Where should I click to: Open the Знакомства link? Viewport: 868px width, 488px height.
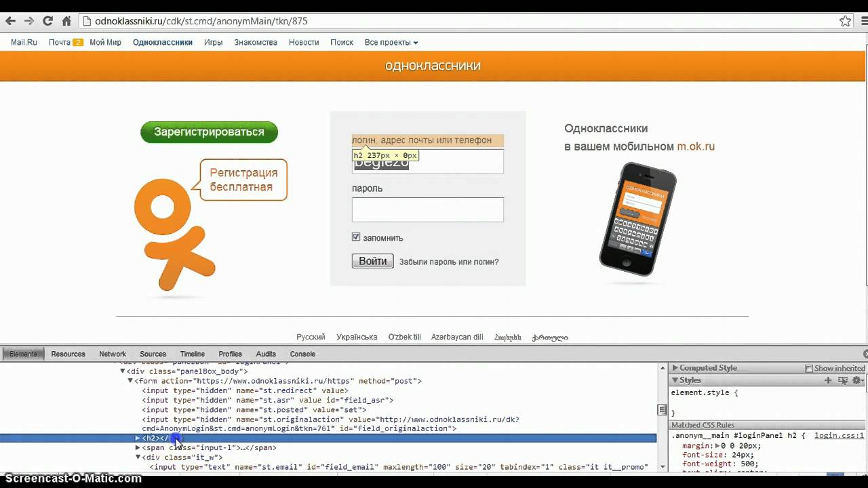click(256, 42)
